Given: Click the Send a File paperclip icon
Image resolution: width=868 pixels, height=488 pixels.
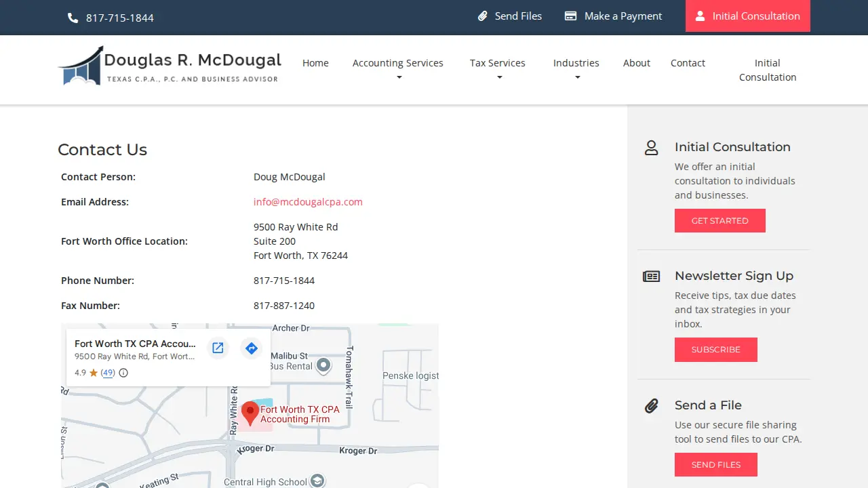Looking at the screenshot, I should point(651,406).
